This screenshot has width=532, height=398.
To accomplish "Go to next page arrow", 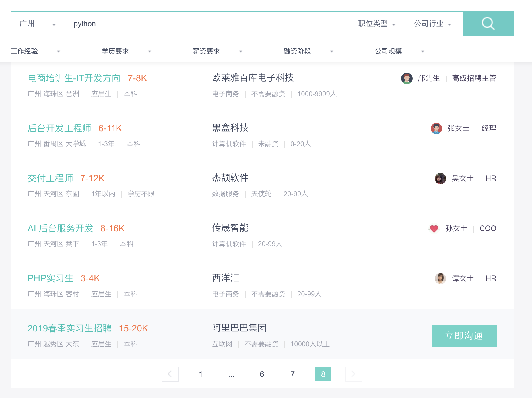I will (354, 374).
